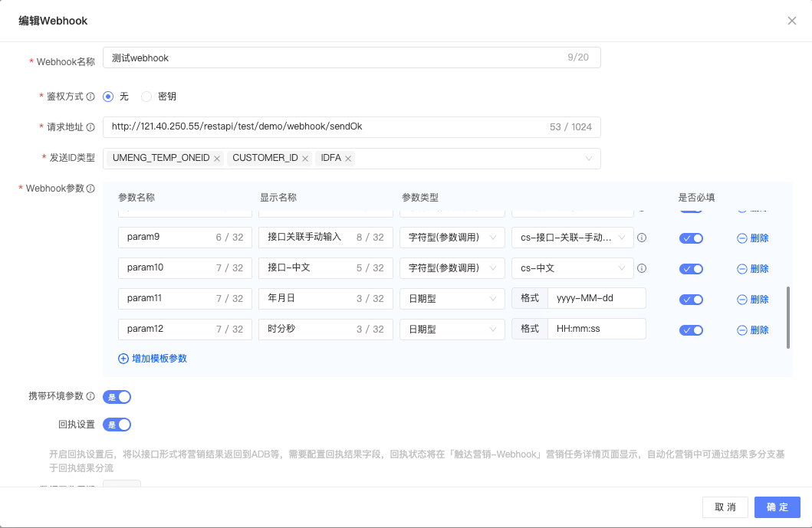Open 发送ID类型 dropdown arrow
Image resolution: width=812 pixels, height=528 pixels.
(589, 159)
